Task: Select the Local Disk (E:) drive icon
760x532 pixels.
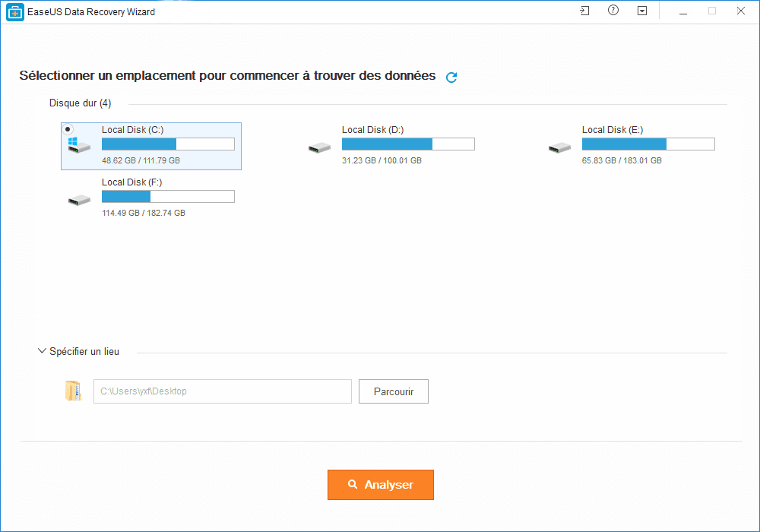Action: [560, 147]
